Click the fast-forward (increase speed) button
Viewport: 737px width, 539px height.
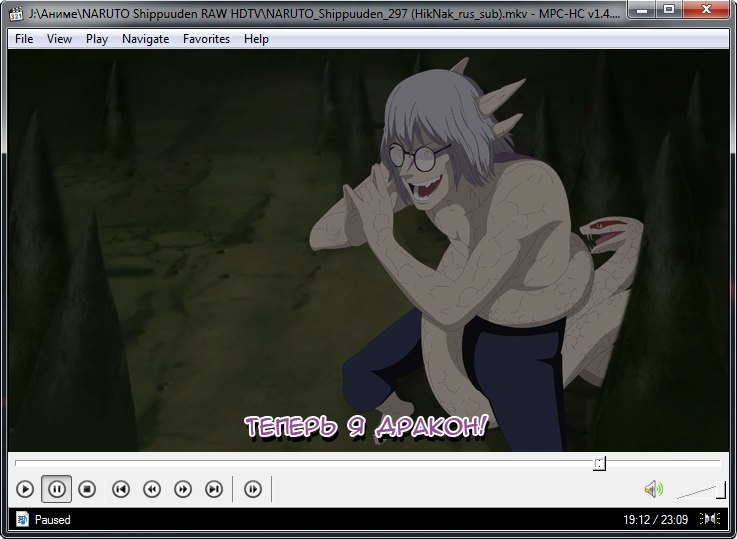coord(183,489)
